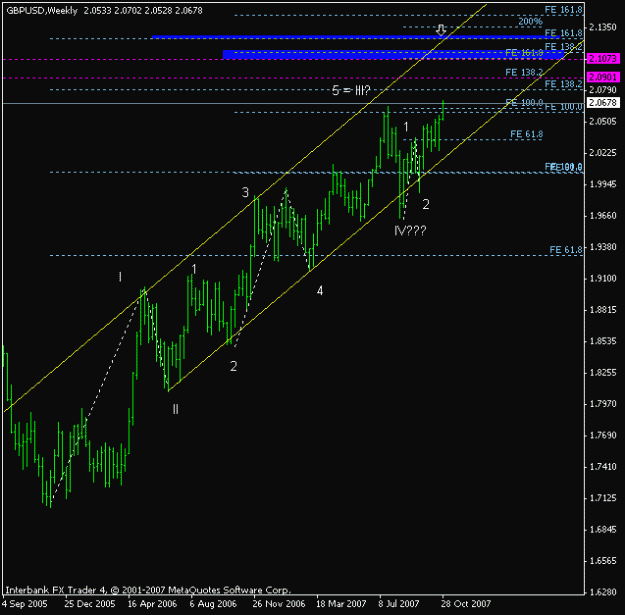Click the 1.7410 price axis label

coord(603,467)
